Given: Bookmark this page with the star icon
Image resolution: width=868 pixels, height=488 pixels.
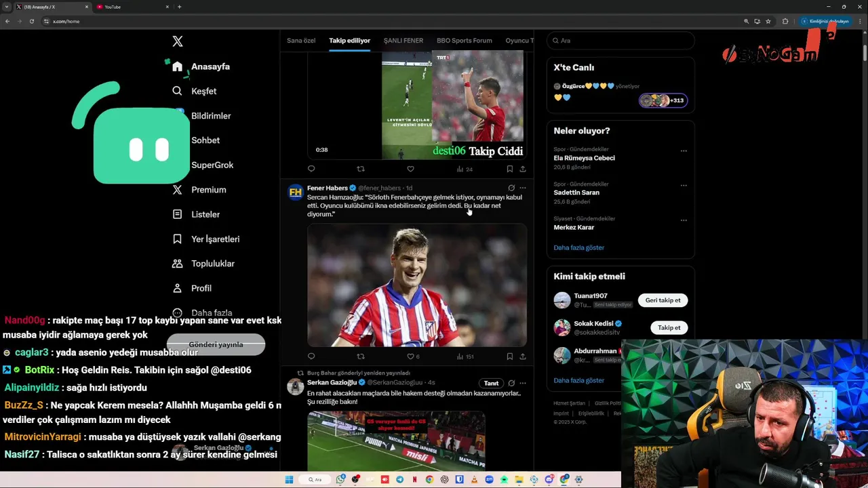Looking at the screenshot, I should tap(768, 21).
